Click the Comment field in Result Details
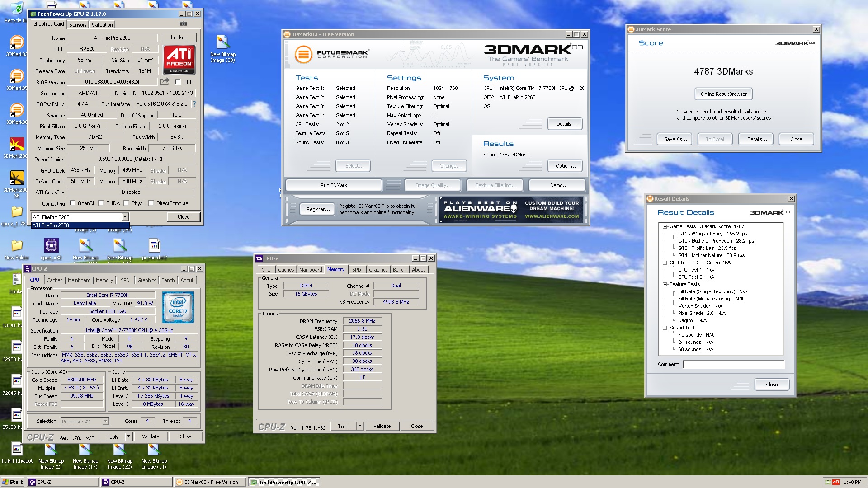The width and height of the screenshot is (868, 488). click(733, 364)
